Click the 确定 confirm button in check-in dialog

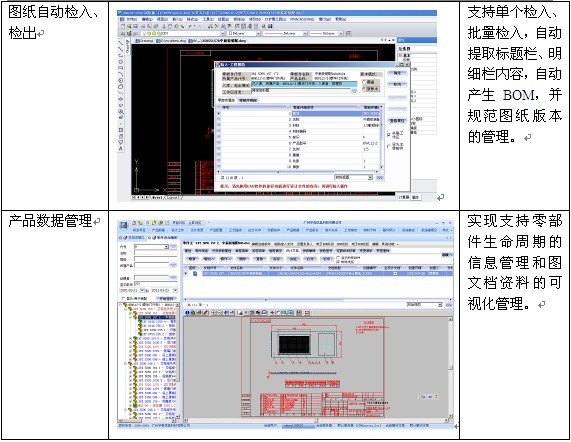(397, 73)
